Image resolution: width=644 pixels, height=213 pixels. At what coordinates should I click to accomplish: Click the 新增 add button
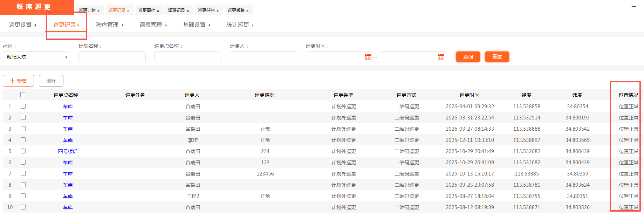click(18, 81)
